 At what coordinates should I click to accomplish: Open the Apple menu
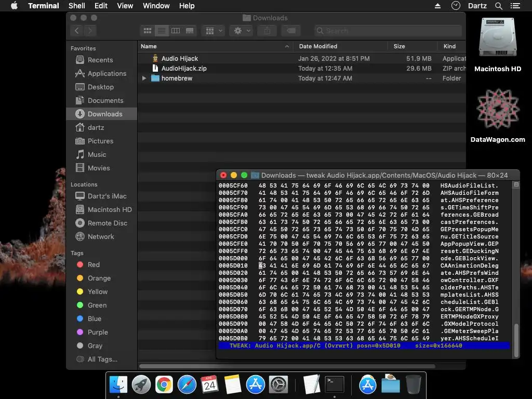(14, 6)
